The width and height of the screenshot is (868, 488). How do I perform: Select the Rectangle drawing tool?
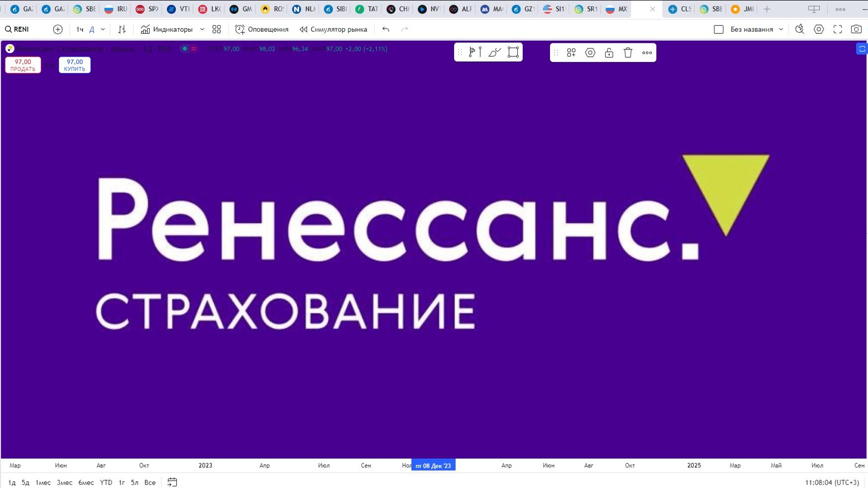[513, 52]
